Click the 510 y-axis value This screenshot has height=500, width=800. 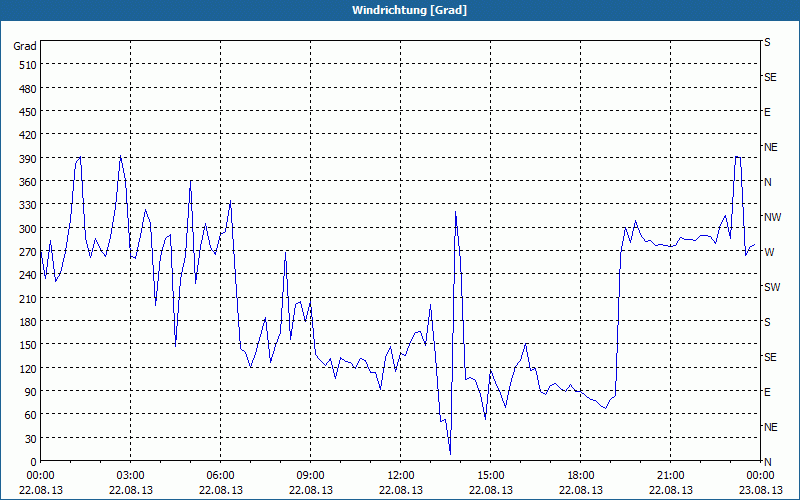point(27,65)
